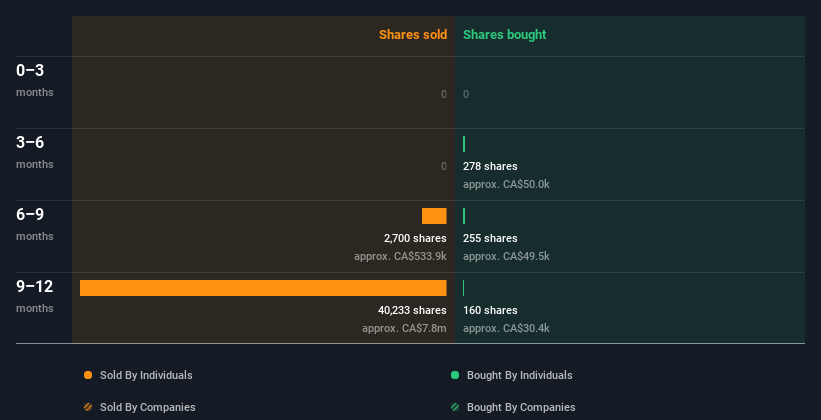Viewport: 821px width, 420px height.
Task: Click the approx. CA$49.5k text
Action: [506, 256]
